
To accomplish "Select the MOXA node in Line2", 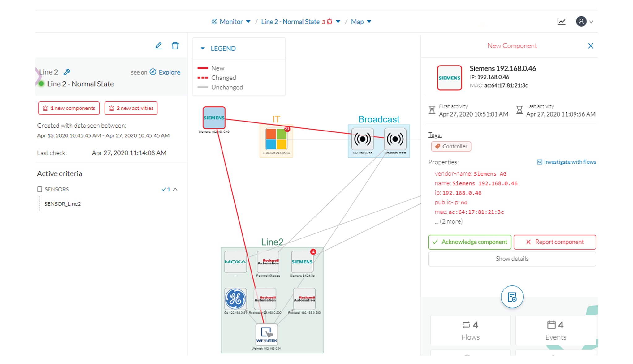I will 235,262.
